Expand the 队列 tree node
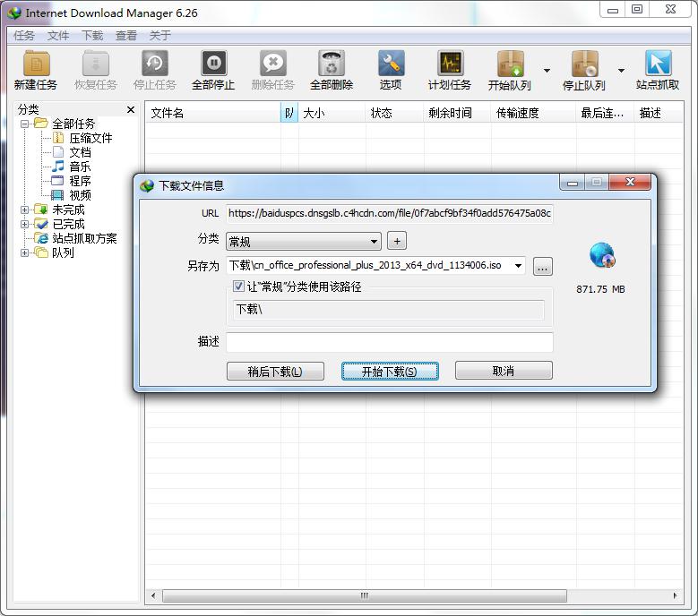Image resolution: width=698 pixels, height=616 pixels. [24, 252]
